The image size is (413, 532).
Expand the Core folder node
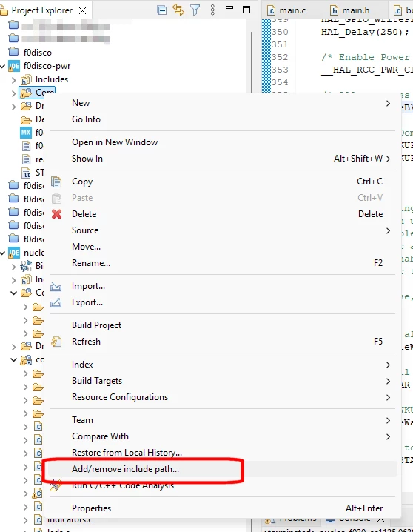tap(13, 93)
